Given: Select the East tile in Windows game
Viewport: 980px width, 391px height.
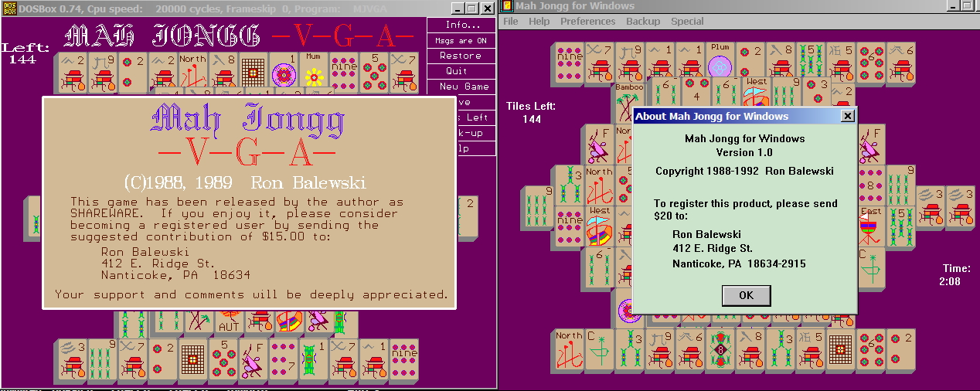Looking at the screenshot, I should pyautogui.click(x=871, y=226).
